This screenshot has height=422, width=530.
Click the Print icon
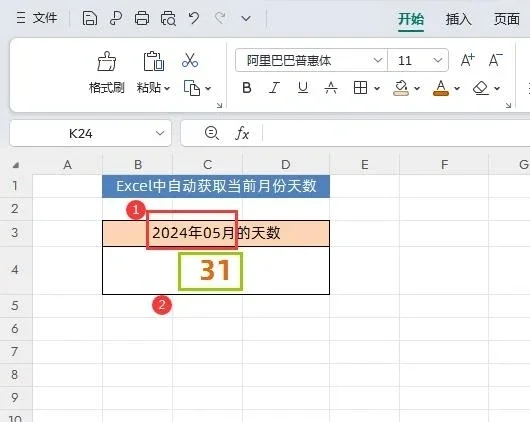(142, 18)
